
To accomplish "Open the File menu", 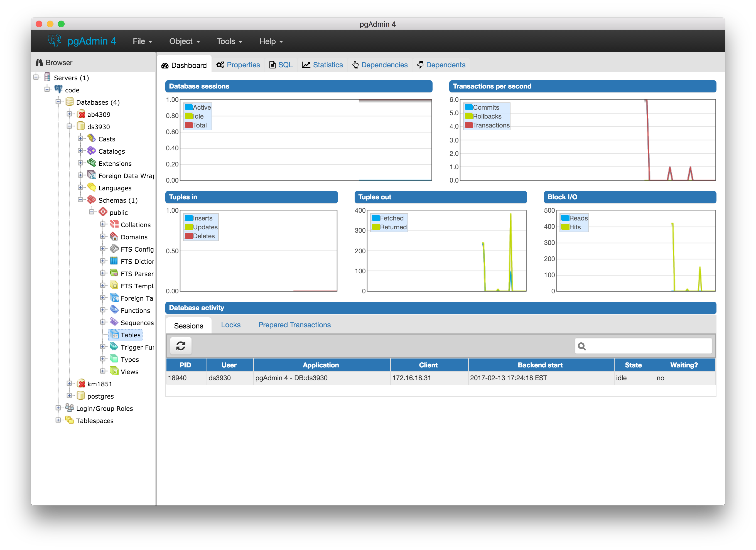I will (x=142, y=41).
